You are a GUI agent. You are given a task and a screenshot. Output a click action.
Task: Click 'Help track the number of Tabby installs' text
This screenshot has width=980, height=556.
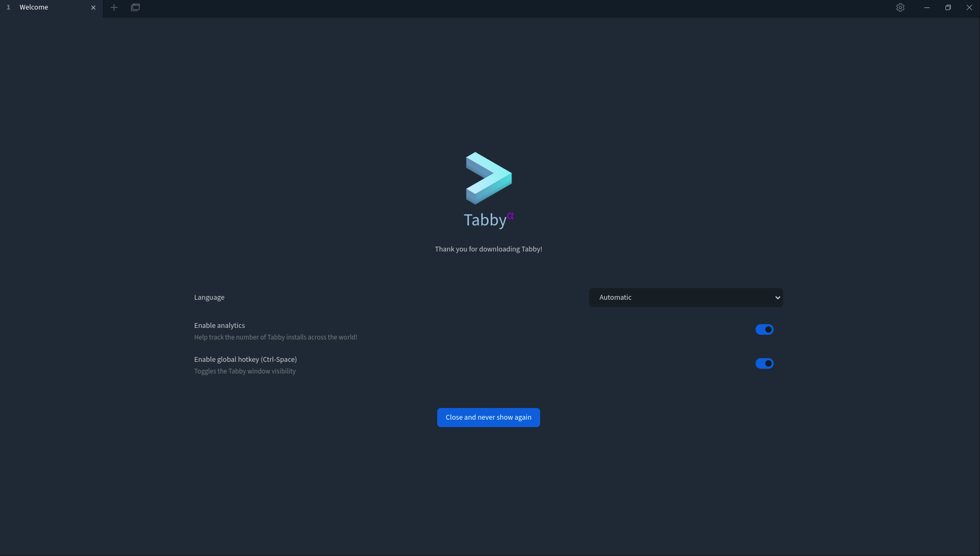point(275,337)
